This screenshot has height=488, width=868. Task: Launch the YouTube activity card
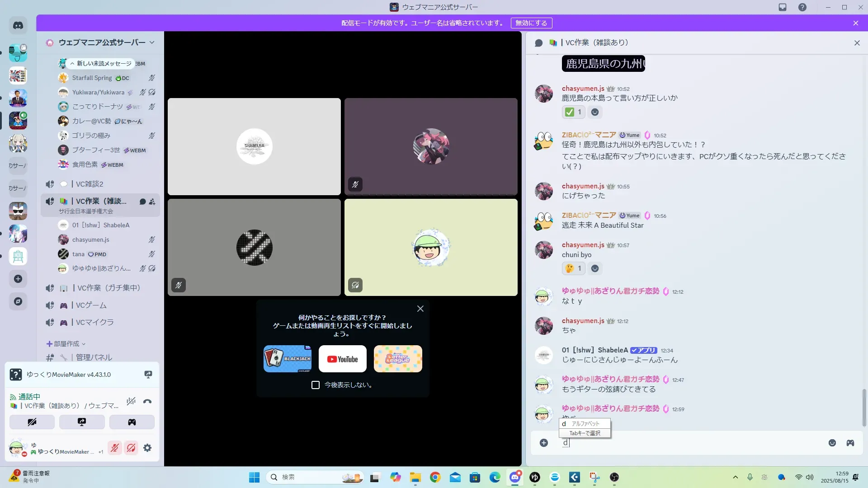342,359
